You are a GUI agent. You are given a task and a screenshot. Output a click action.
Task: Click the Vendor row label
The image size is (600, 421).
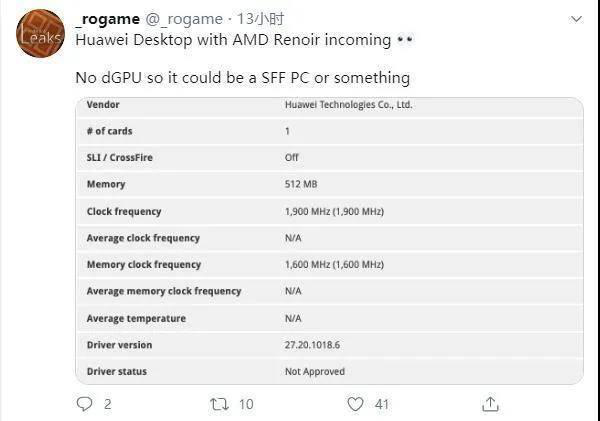tap(103, 104)
